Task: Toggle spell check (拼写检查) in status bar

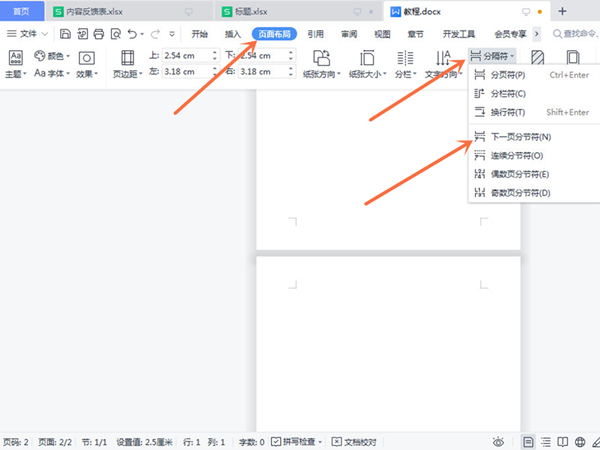Action: pos(296,441)
